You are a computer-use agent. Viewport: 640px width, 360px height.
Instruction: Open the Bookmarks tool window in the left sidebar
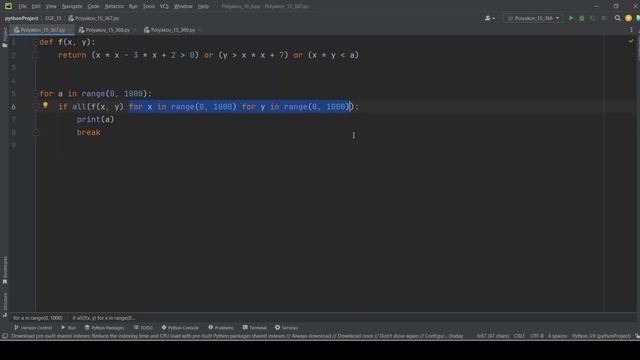(4, 270)
